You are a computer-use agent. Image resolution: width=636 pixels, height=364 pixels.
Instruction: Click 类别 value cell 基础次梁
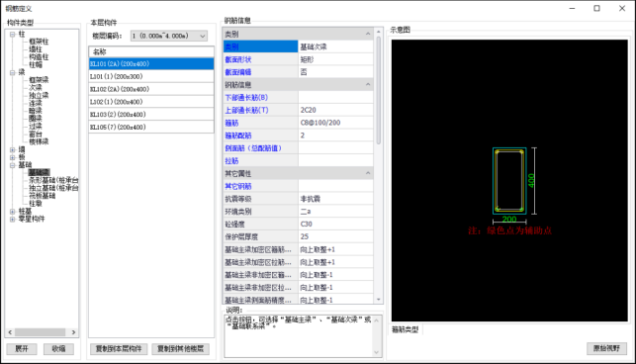[335, 46]
